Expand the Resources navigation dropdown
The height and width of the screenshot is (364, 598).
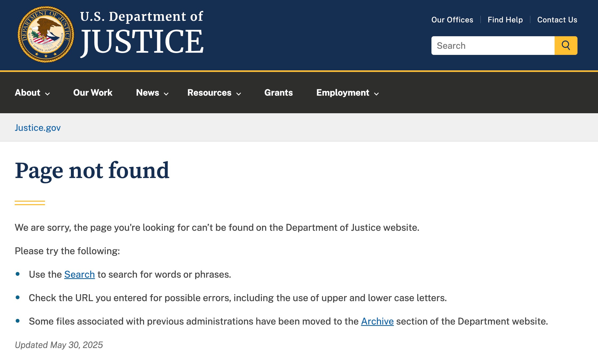pyautogui.click(x=214, y=93)
